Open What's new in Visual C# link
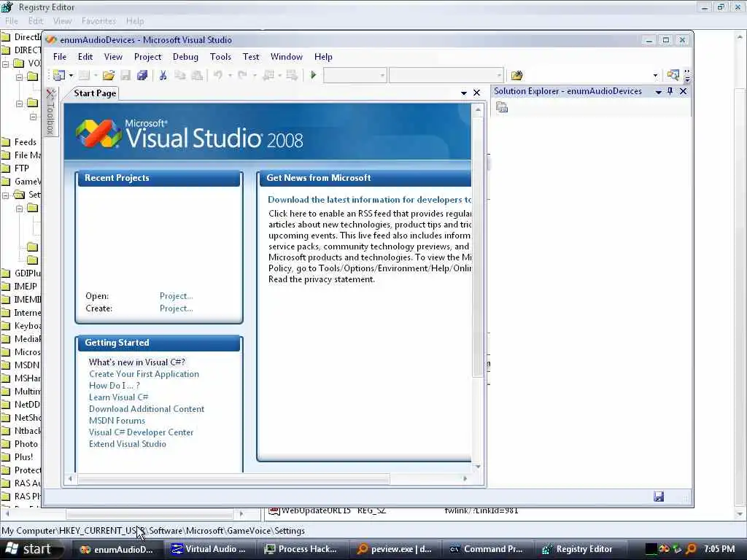The width and height of the screenshot is (747, 560). tap(136, 362)
